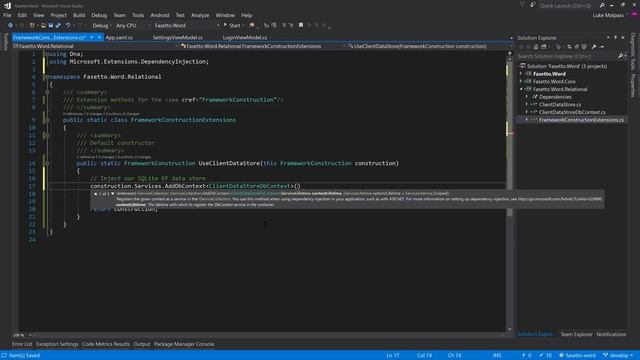
Task: Click the editor scrollbar down arrow
Action: 510,329
